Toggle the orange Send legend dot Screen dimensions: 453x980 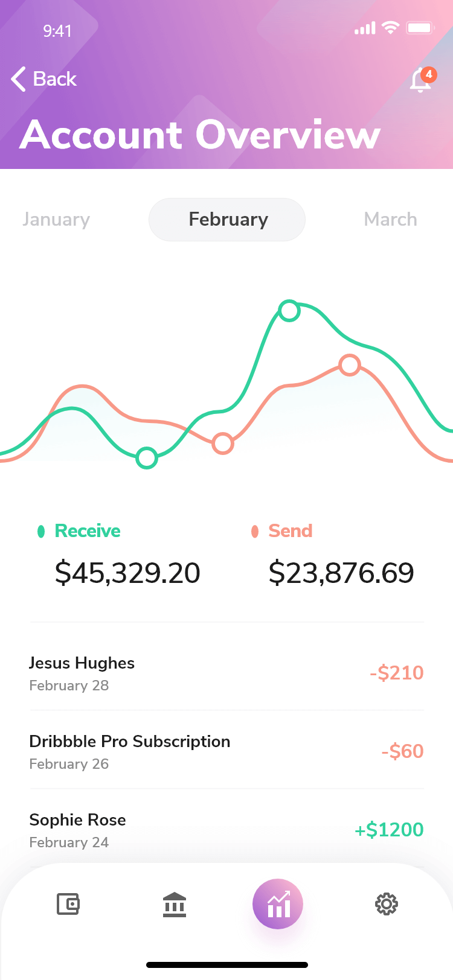tap(255, 531)
